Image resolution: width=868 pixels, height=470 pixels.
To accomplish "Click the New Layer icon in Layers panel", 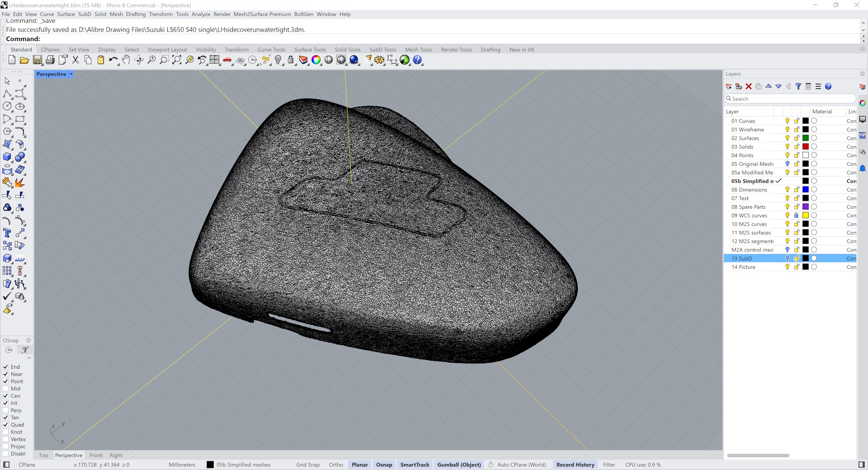I will 729,86.
